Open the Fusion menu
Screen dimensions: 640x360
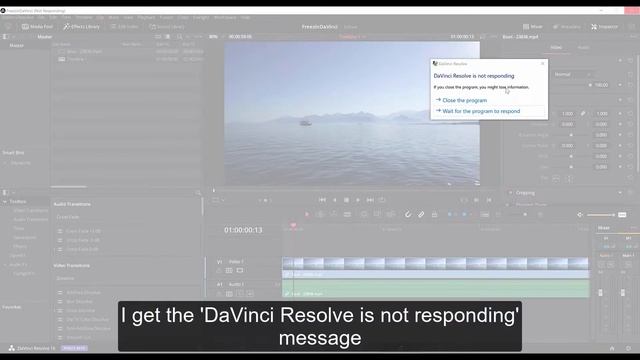coord(166,18)
